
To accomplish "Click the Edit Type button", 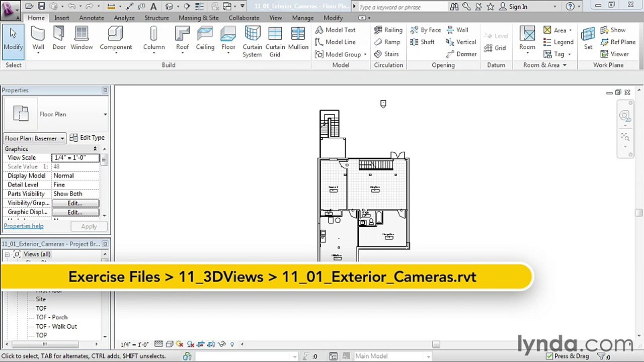I will [x=87, y=138].
